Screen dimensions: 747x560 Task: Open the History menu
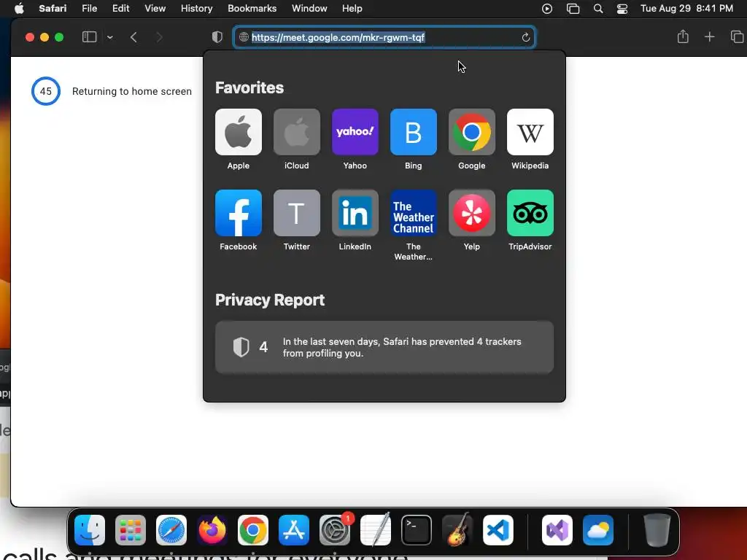[x=196, y=9]
